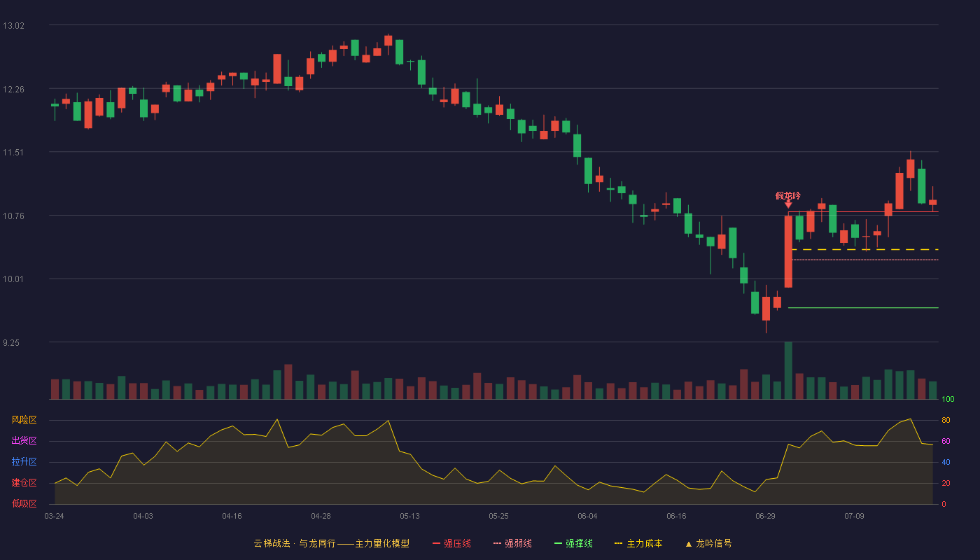The width and height of the screenshot is (980, 560).
Task: Toggle the 强压线 legend entry
Action: [x=451, y=543]
